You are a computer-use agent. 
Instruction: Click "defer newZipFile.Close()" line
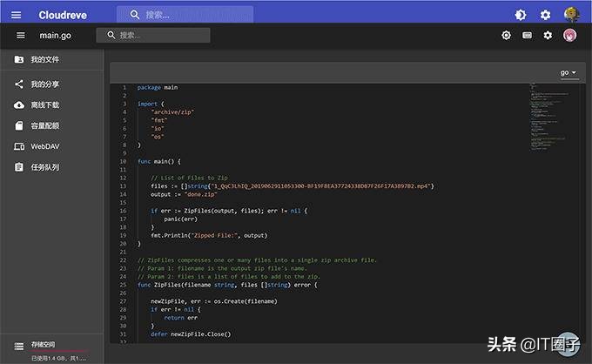pyautogui.click(x=191, y=334)
